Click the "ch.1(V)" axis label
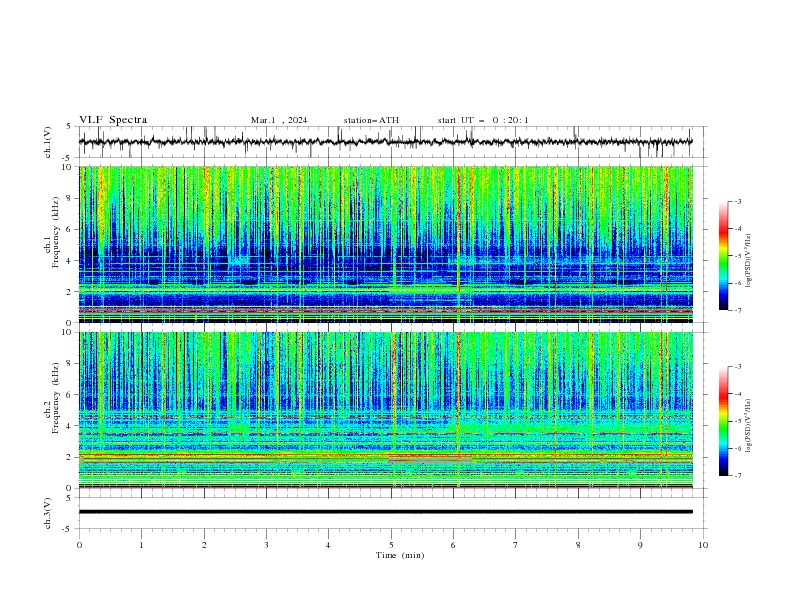This screenshot has height=612, width=792. point(48,142)
